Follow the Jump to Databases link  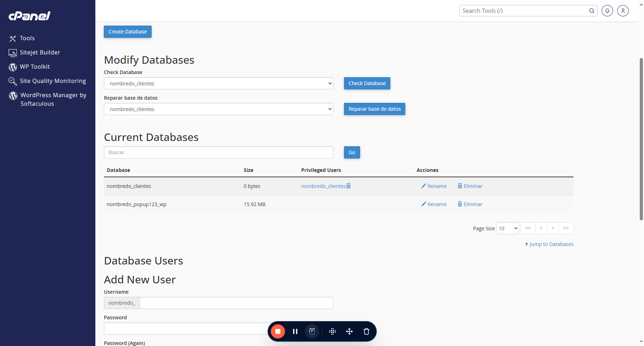point(551,244)
